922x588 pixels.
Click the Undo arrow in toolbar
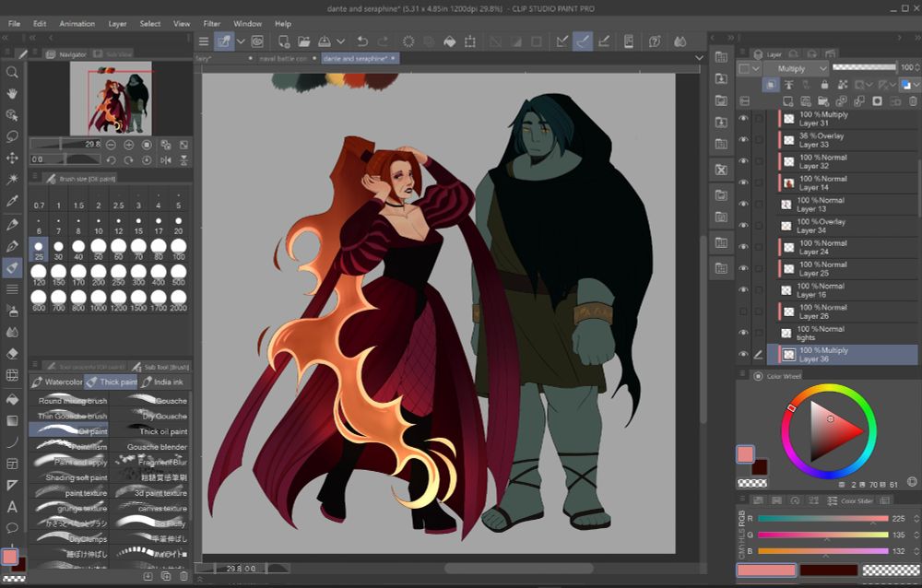361,41
